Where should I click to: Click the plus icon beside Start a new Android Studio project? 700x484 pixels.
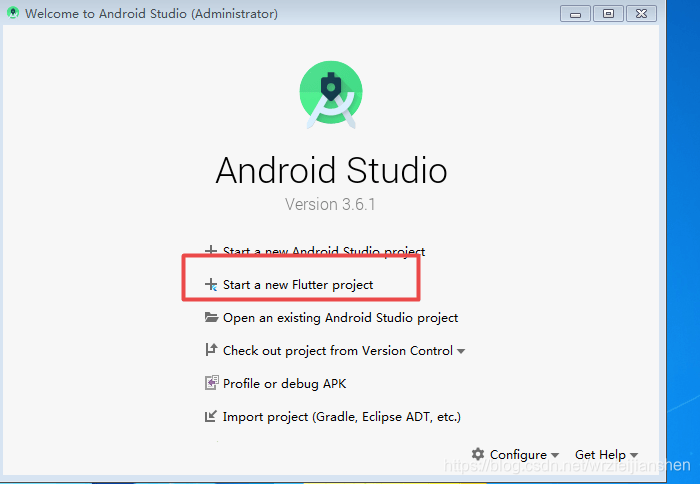tap(211, 250)
